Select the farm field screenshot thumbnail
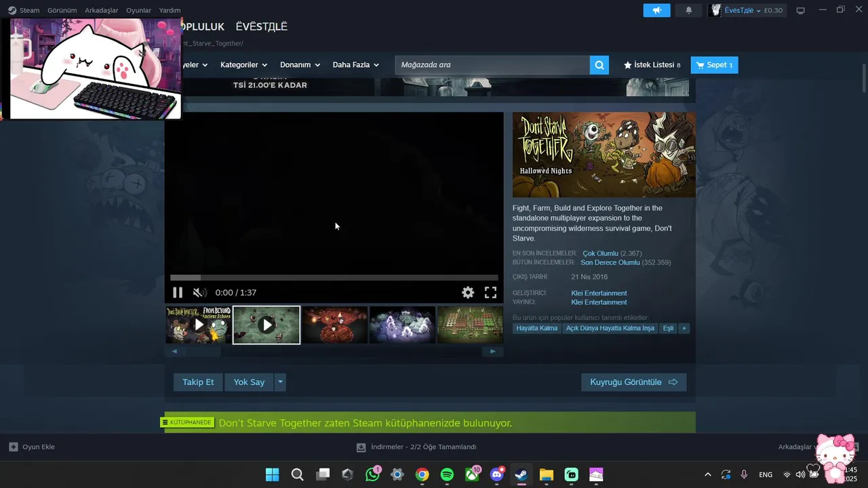This screenshot has height=488, width=868. 470,325
